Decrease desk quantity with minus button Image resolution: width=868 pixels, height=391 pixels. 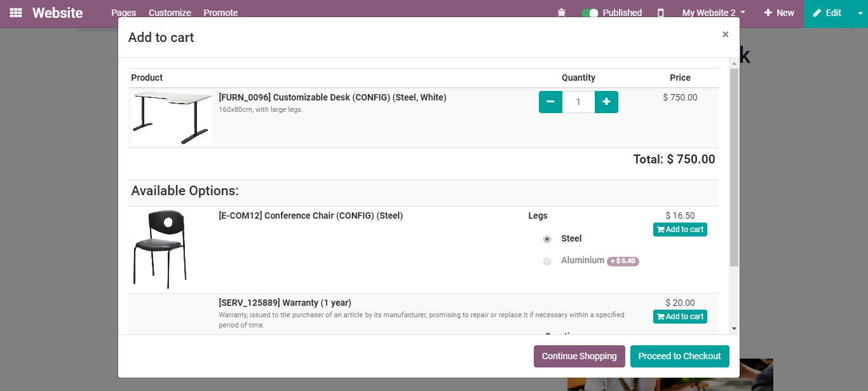pyautogui.click(x=550, y=102)
